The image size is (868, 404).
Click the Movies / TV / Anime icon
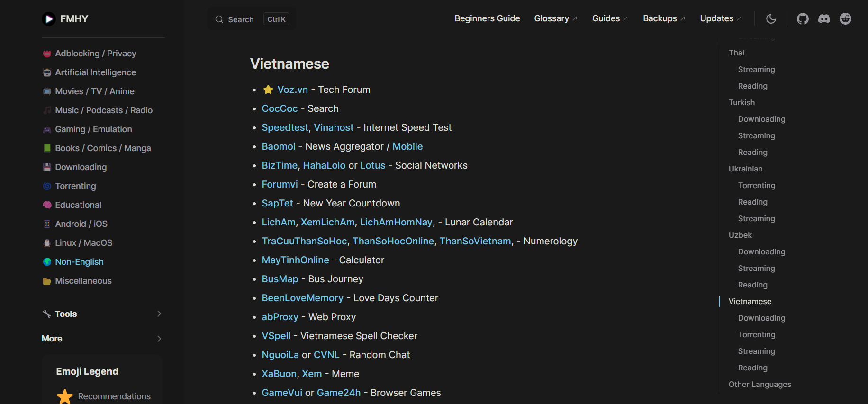pos(47,91)
